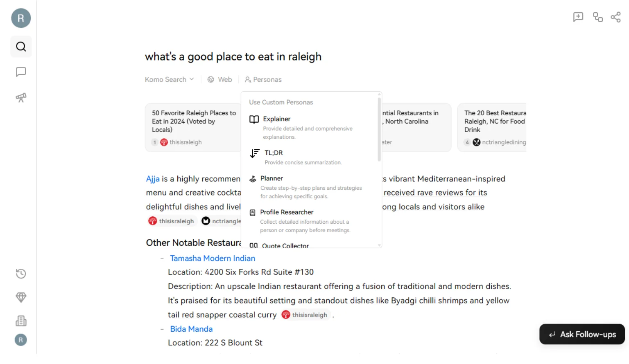Open the telescope discover icon in sidebar
This screenshot has width=629, height=364.
pyautogui.click(x=20, y=98)
